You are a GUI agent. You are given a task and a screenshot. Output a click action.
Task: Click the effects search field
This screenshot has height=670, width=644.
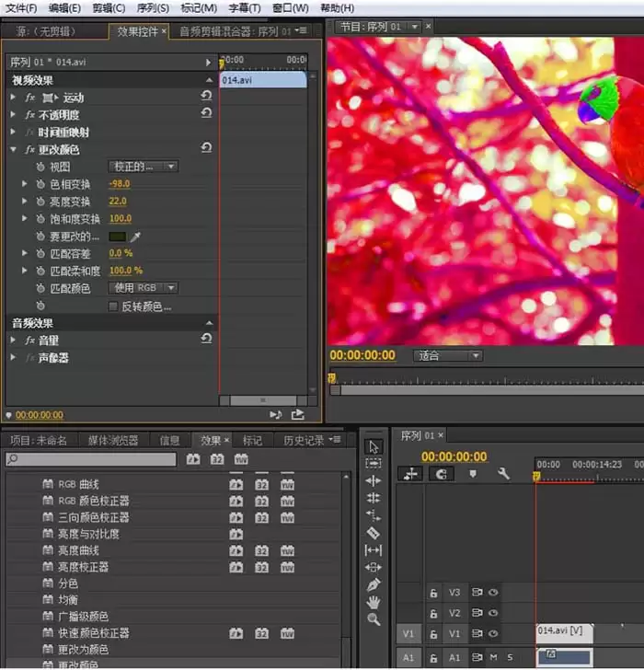[x=90, y=459]
